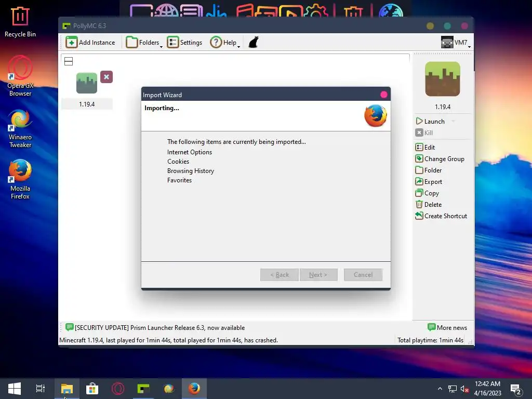The width and height of the screenshot is (532, 399).
Task: Click the network tray icon
Action: tap(453, 389)
